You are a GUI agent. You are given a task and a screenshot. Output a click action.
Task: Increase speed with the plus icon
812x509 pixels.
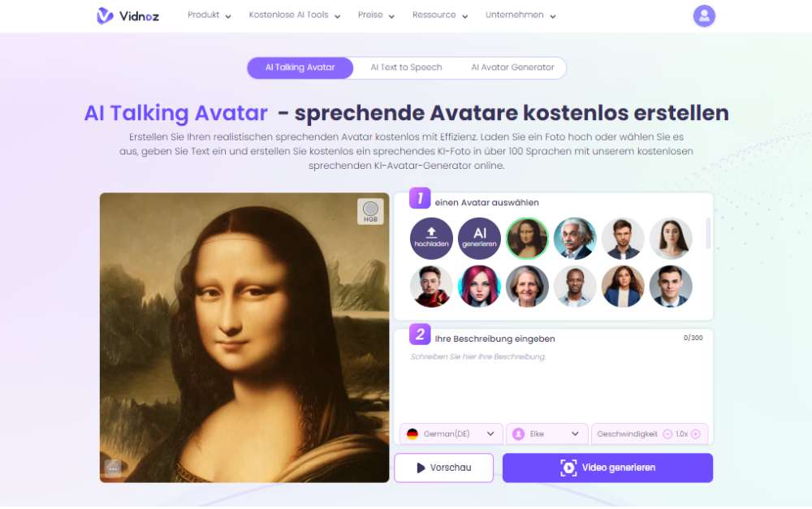(696, 434)
